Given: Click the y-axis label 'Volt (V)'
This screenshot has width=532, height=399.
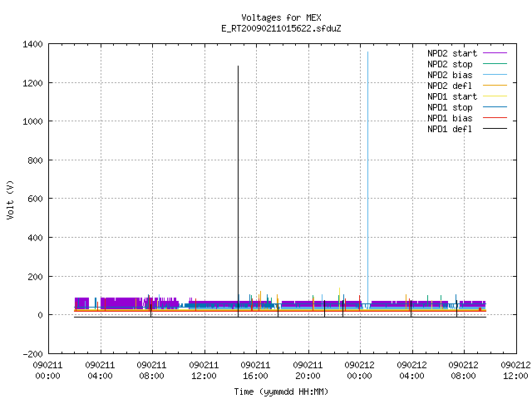Looking at the screenshot, I should pyautogui.click(x=10, y=200).
